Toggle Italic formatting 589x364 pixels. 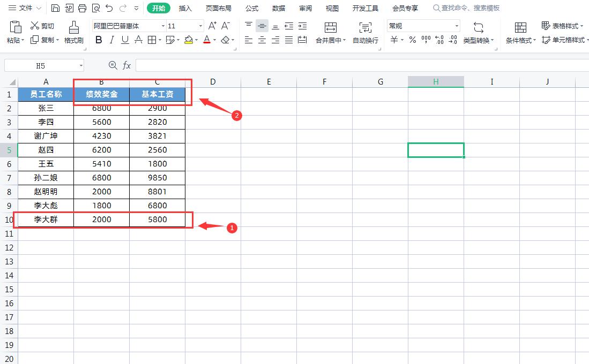click(x=111, y=40)
